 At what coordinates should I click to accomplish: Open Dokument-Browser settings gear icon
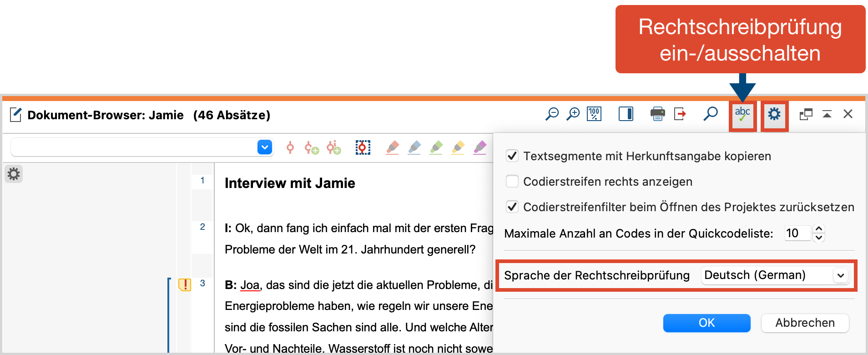point(774,114)
